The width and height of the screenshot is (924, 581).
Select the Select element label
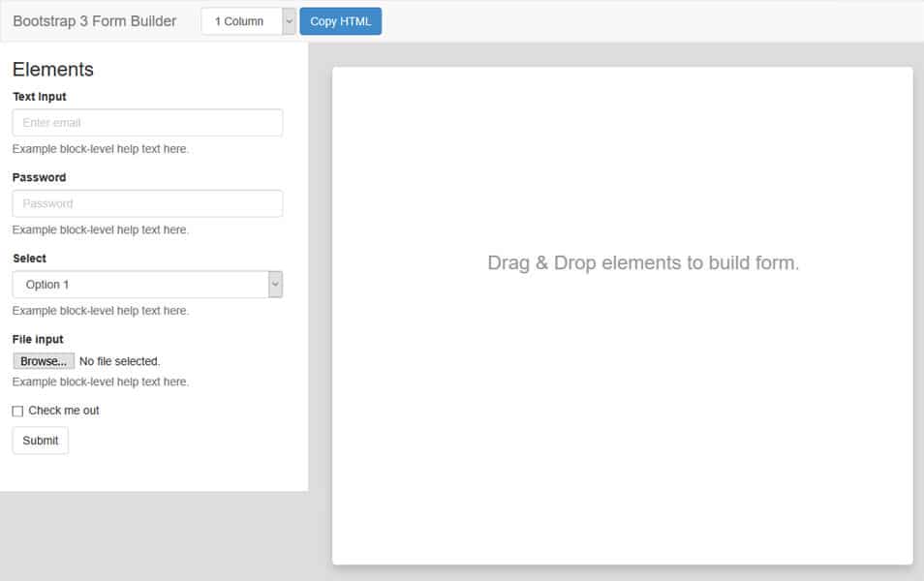pyautogui.click(x=29, y=259)
